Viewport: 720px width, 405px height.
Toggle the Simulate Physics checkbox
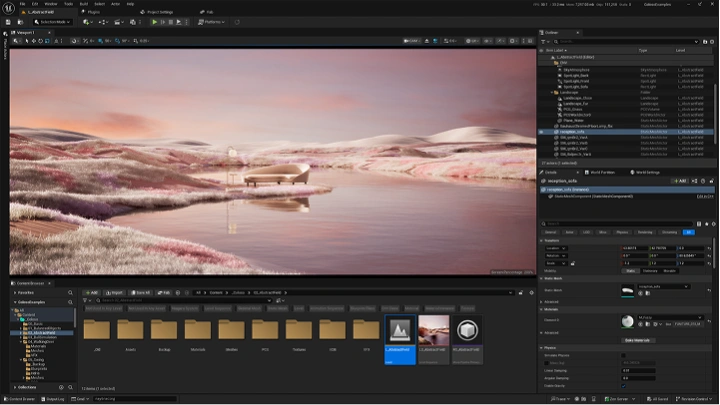click(623, 355)
